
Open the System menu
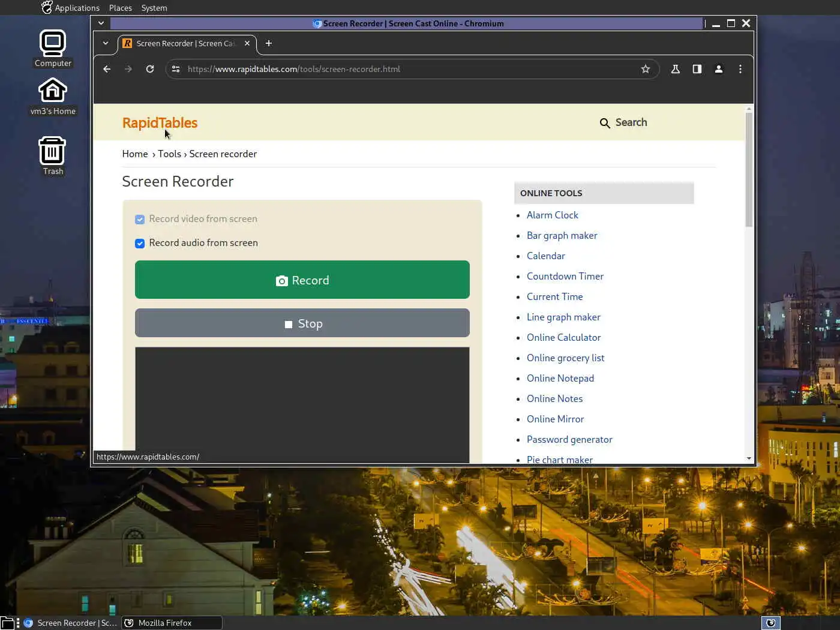coord(154,8)
